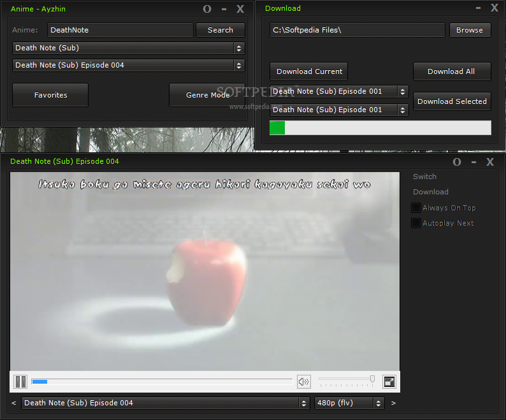Open the player episode selector dropdown

tap(166, 403)
